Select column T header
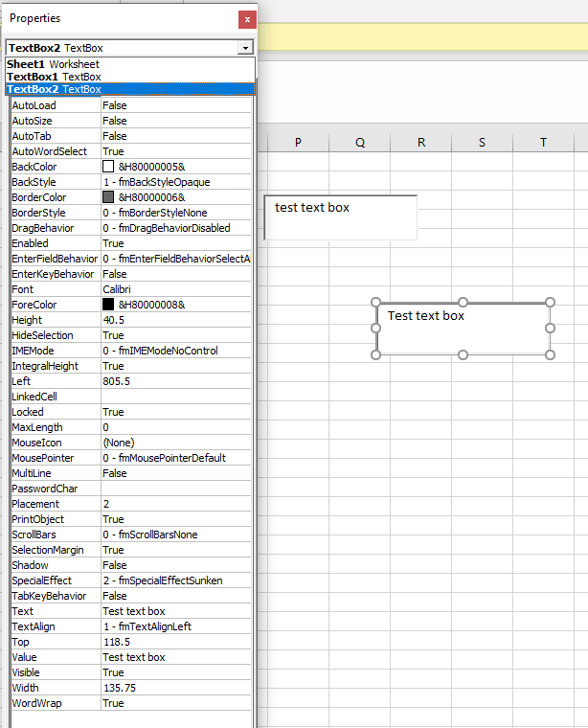 543,142
